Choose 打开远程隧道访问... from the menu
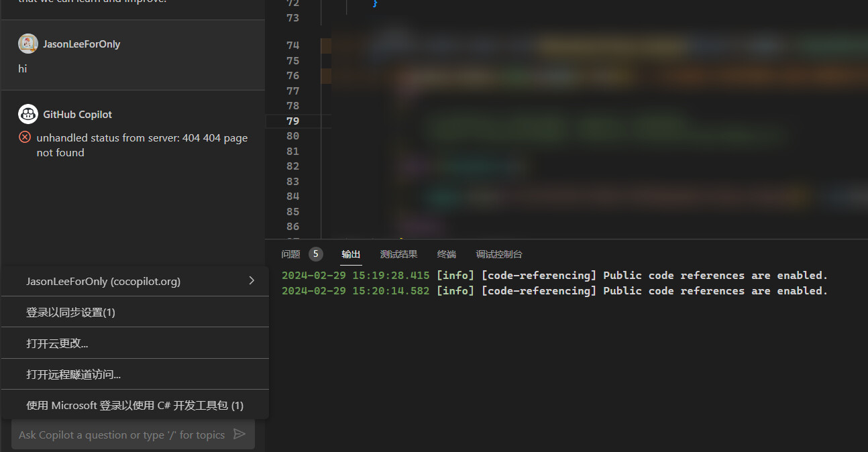Screen dimensions: 868x452 [135, 374]
